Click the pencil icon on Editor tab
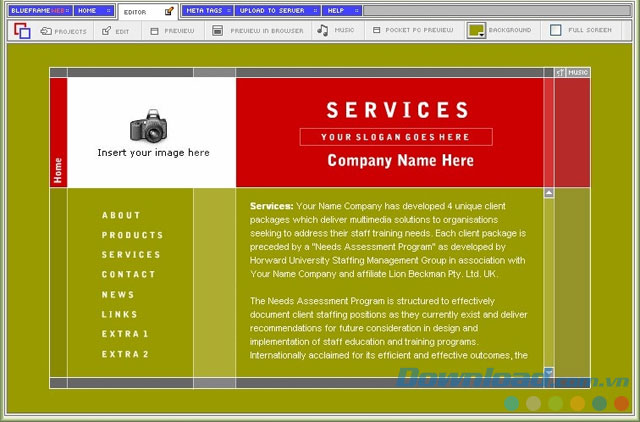 (x=169, y=11)
